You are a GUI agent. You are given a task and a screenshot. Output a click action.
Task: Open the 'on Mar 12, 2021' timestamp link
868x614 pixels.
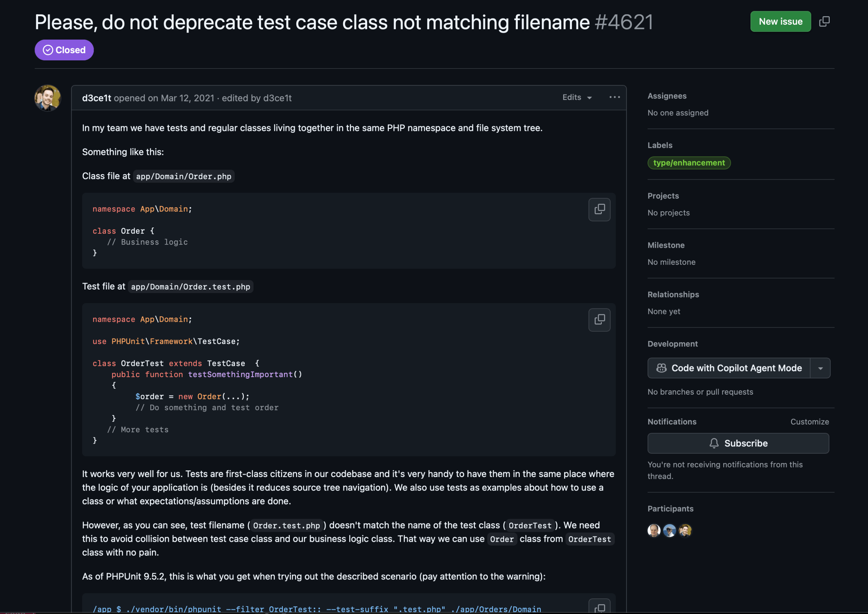181,98
